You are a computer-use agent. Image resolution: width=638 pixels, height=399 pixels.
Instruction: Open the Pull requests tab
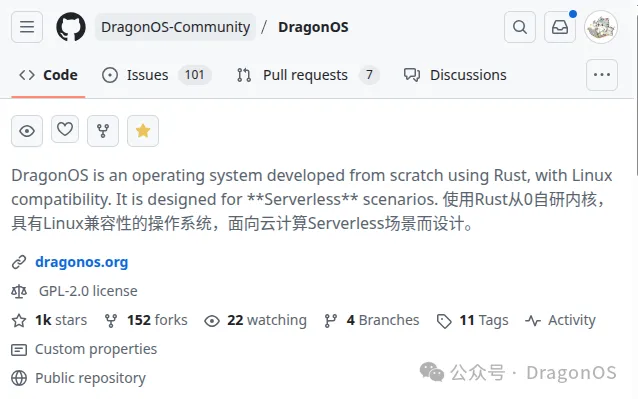click(x=308, y=75)
